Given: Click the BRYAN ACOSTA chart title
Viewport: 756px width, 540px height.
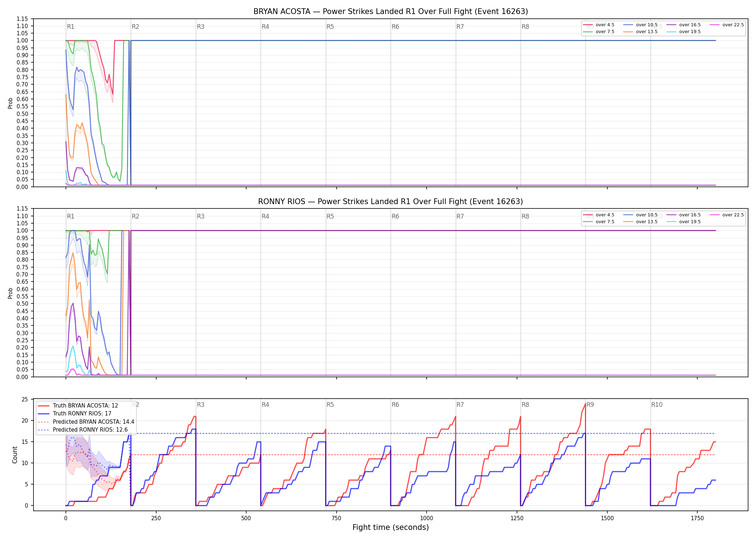Looking at the screenshot, I should tap(391, 12).
